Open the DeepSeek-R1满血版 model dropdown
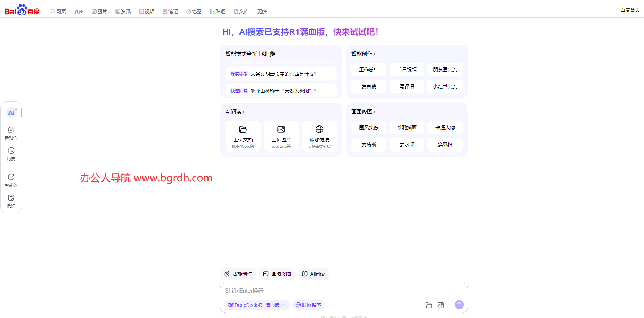Image resolution: width=644 pixels, height=318 pixels. pyautogui.click(x=257, y=305)
